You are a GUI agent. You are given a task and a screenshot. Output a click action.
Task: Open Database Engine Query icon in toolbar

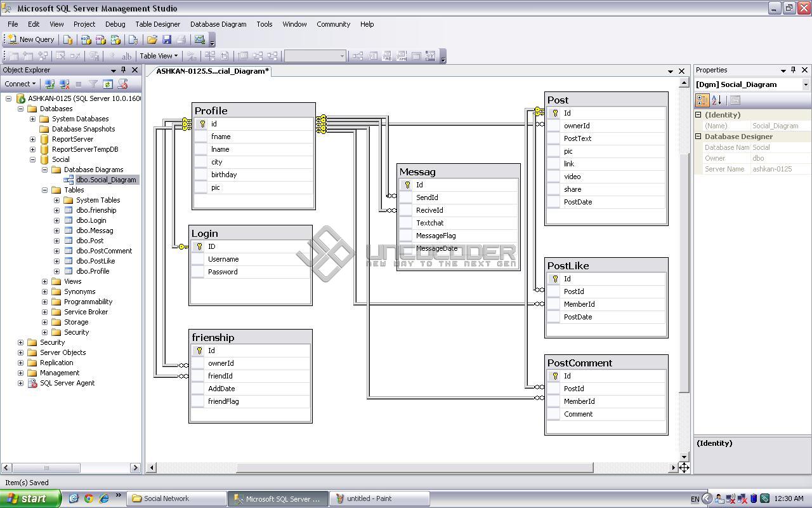coord(68,39)
